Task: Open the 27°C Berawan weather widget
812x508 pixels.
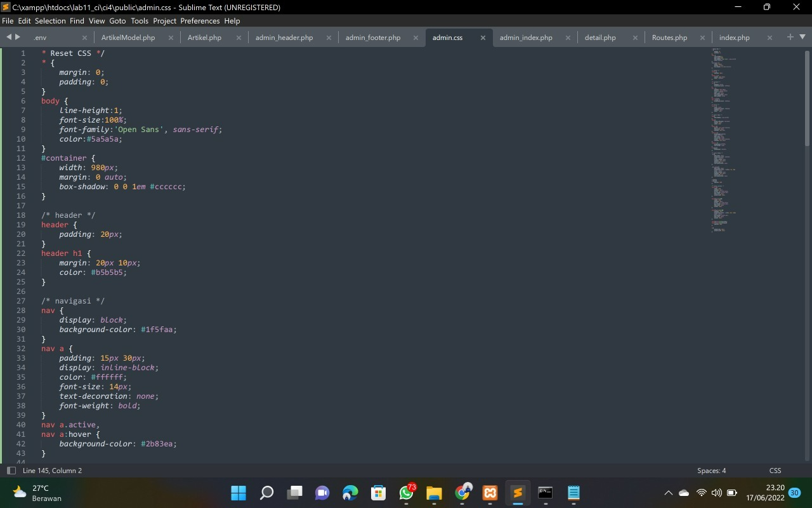Action: [30, 493]
